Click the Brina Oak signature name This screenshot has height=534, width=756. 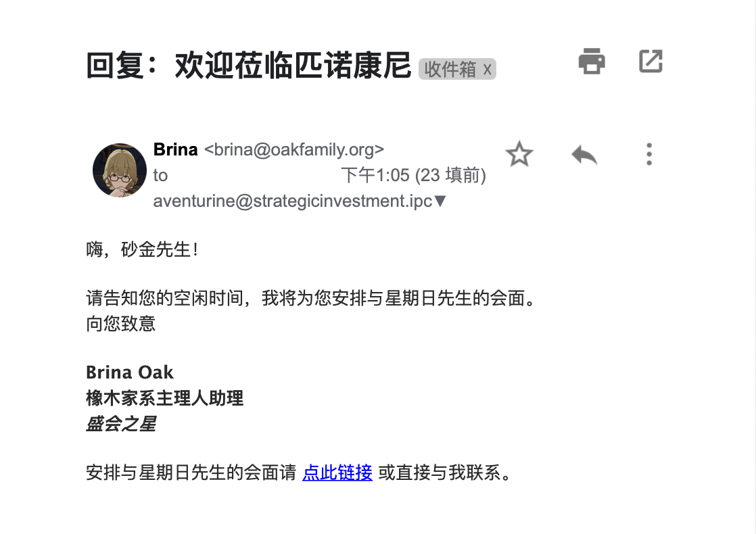point(130,372)
